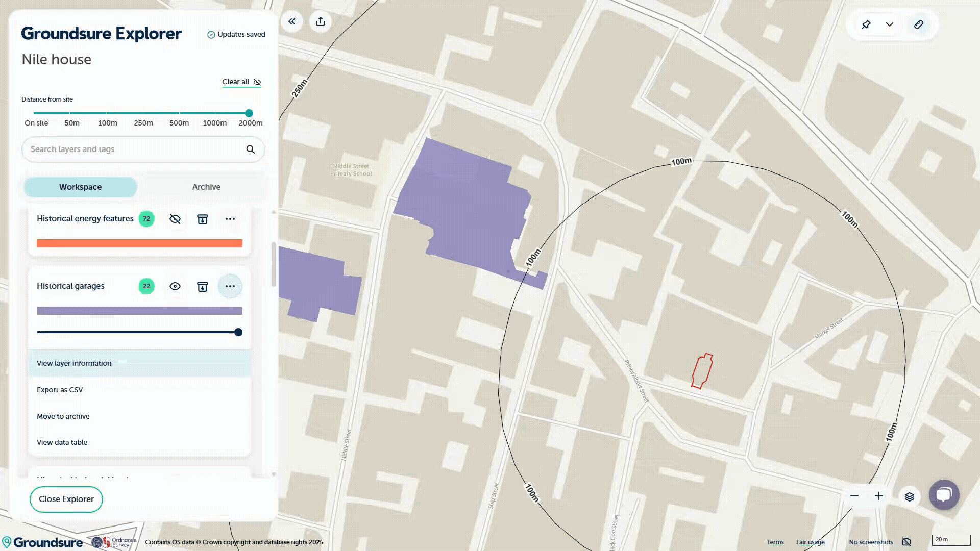Click the search magnifier icon
Image resolution: width=980 pixels, height=551 pixels.
click(251, 149)
